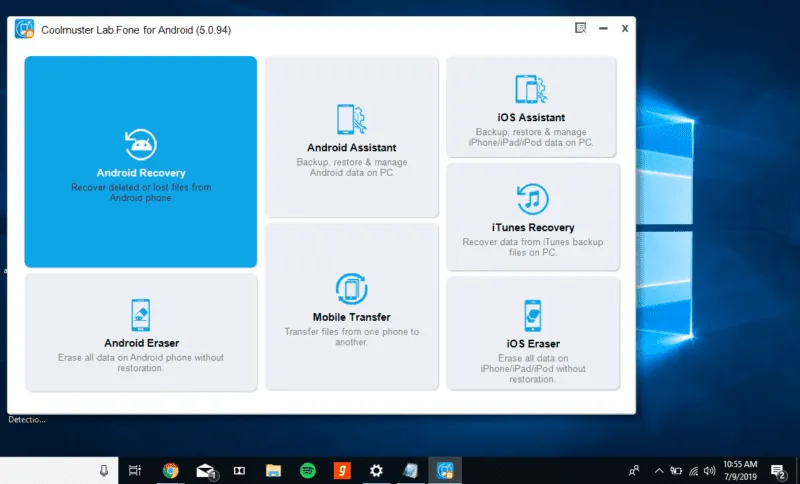
Task: Click the Android Recovery robot icon
Action: point(141,144)
